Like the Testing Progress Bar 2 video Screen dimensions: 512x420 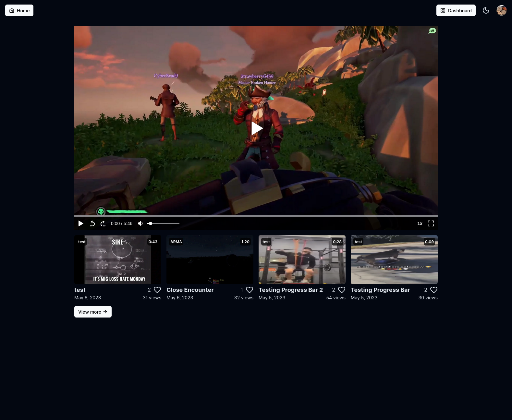(342, 290)
